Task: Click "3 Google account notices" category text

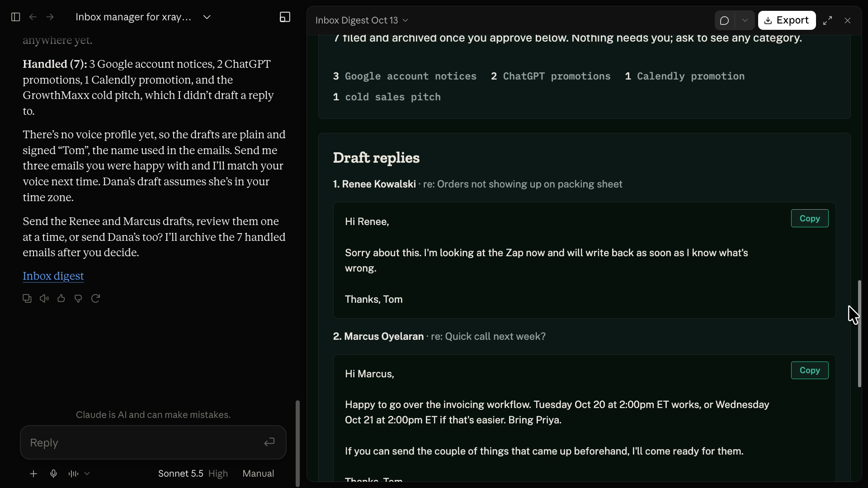Action: (405, 76)
